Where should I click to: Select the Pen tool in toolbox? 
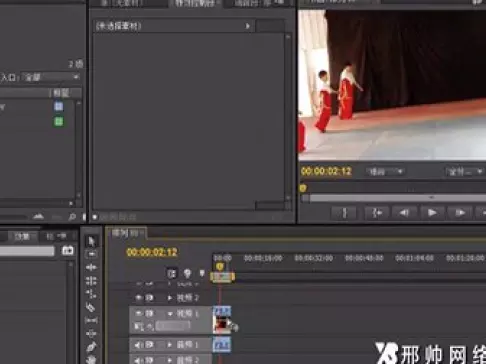91,347
